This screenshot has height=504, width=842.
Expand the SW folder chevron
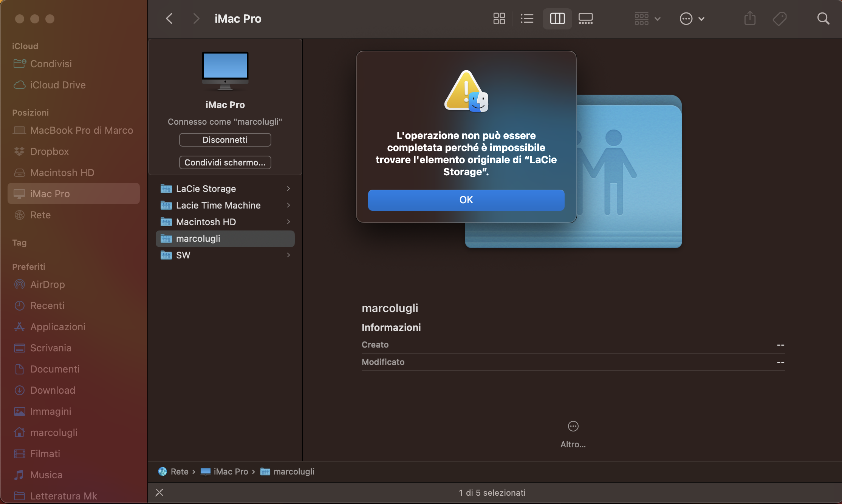pos(288,255)
